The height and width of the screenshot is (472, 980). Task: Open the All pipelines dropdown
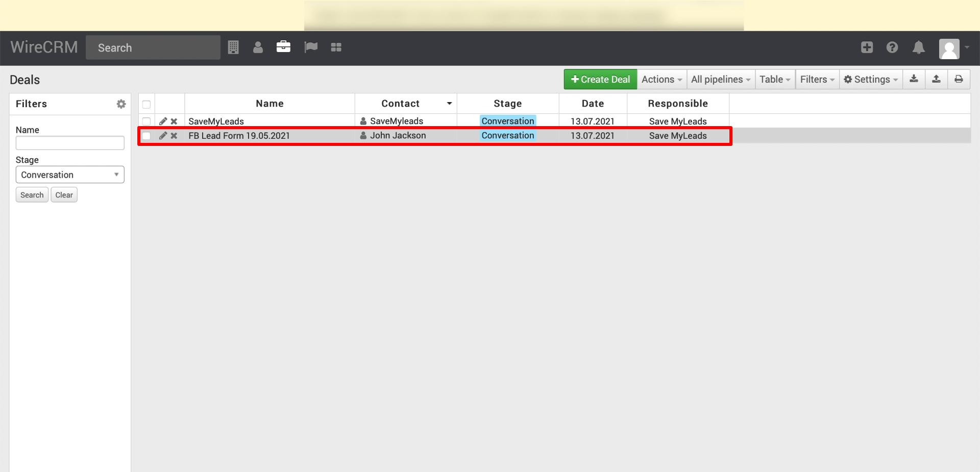[721, 79]
